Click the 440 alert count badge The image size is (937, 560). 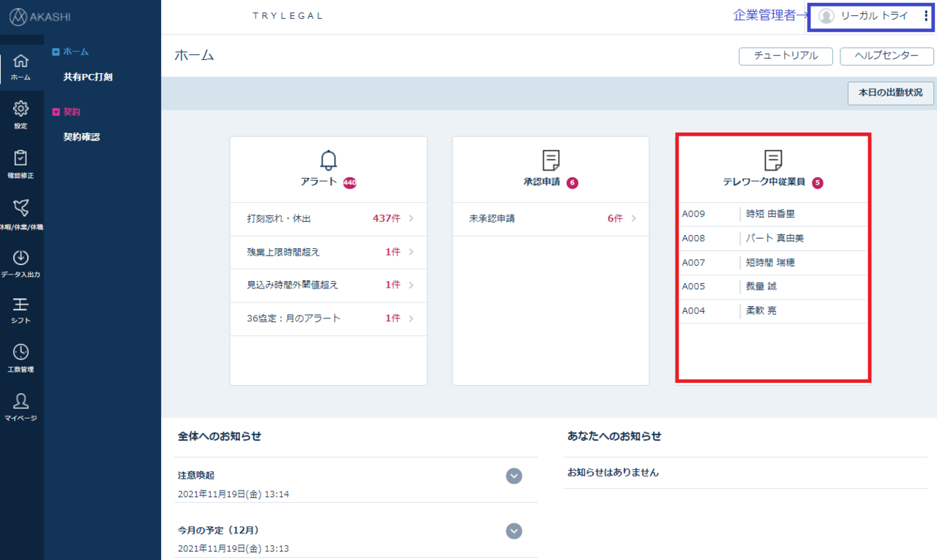[349, 182]
